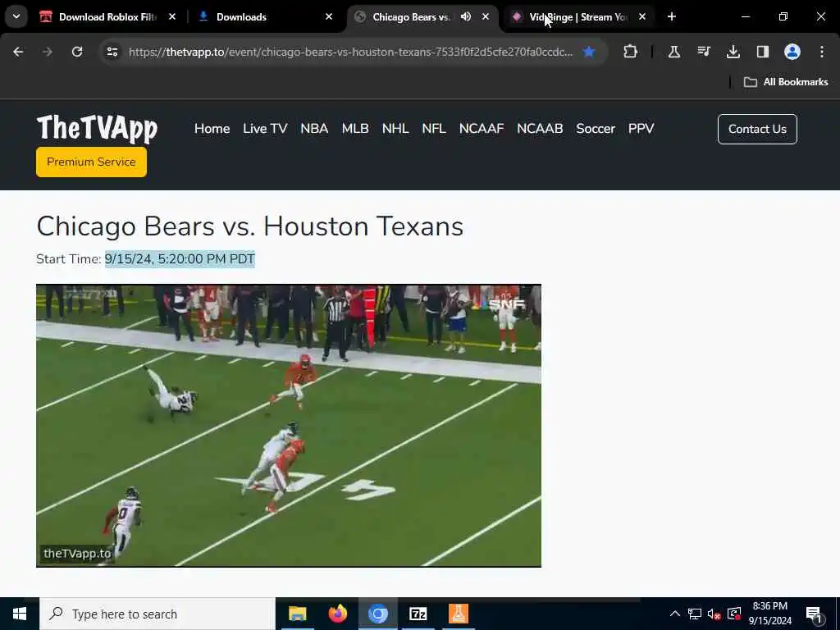
Task: Open Chrome Labs flask icon
Action: (674, 52)
